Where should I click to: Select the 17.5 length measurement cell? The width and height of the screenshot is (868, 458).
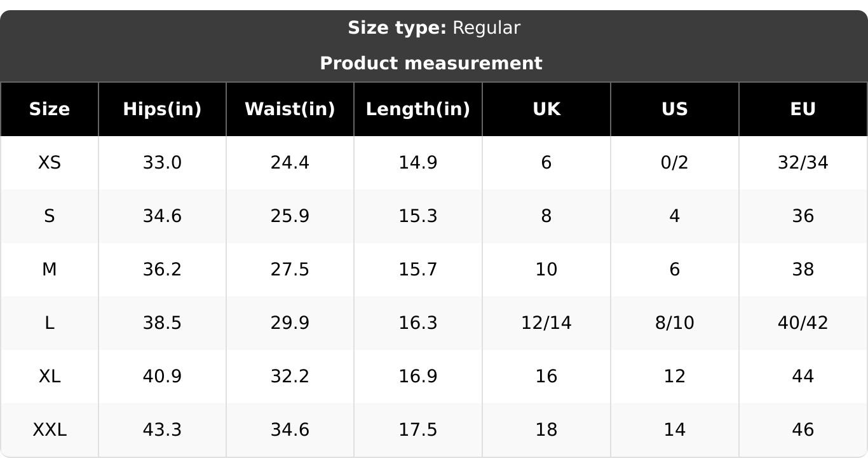click(x=418, y=430)
